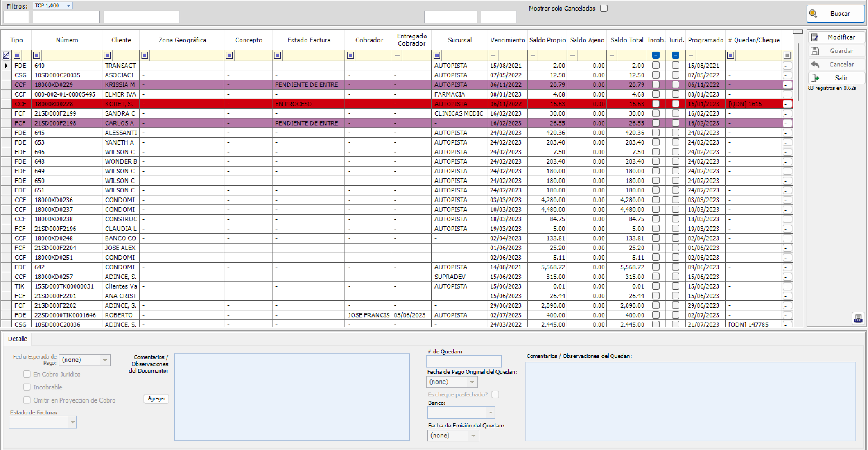
Task: Click inside the # de Quedan input field
Action: point(463,361)
